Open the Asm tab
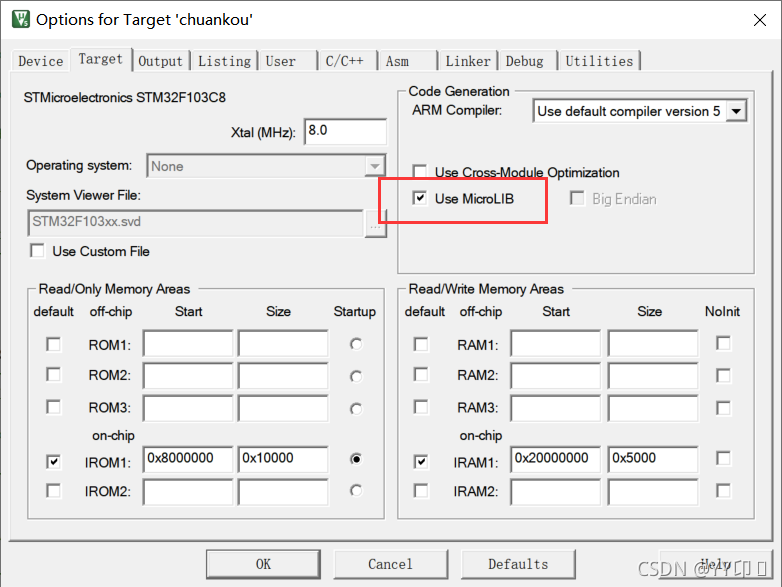This screenshot has height=587, width=782. [407, 61]
